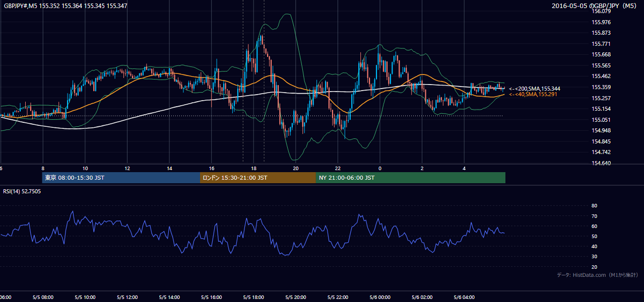
Task: Click bottom date label 5/5 18:00
Action: click(254, 297)
